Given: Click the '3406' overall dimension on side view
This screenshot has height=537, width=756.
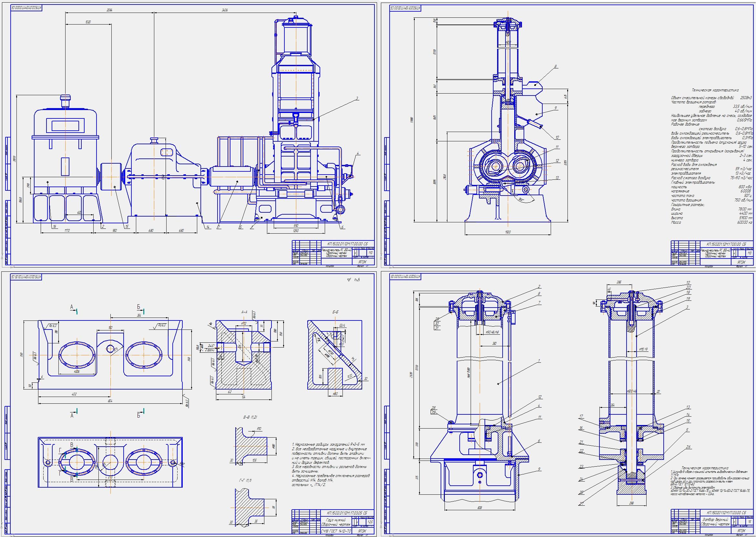Looking at the screenshot, I should pos(225,10).
